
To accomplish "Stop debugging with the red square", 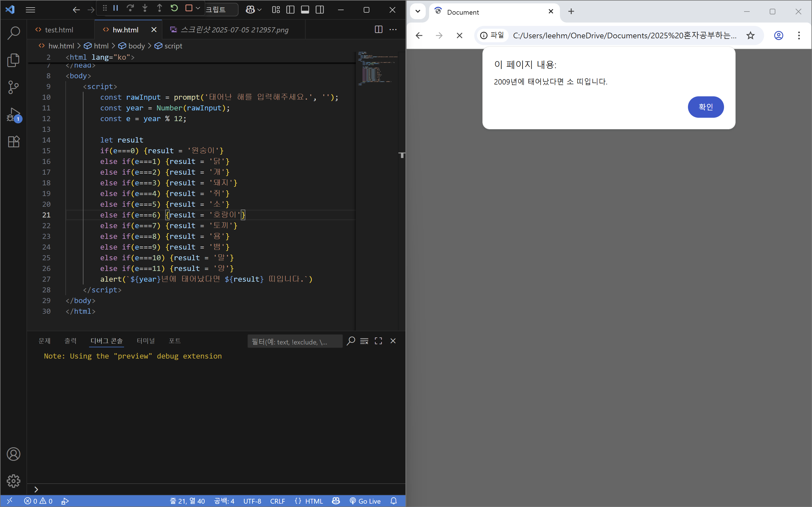I will [189, 8].
